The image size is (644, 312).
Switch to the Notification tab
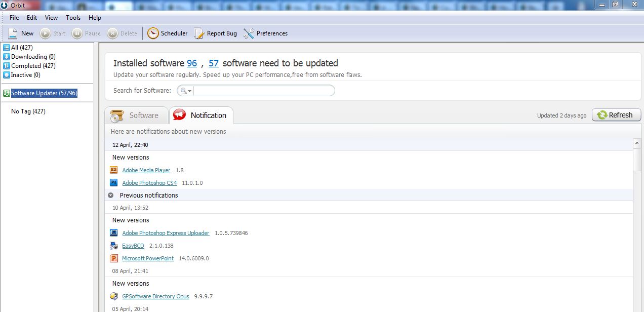(201, 115)
